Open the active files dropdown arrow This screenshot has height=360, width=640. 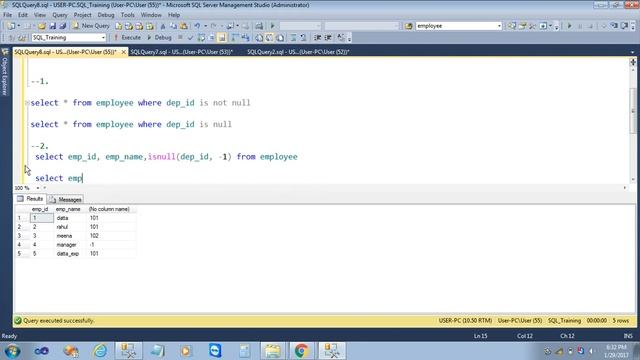coord(632,52)
